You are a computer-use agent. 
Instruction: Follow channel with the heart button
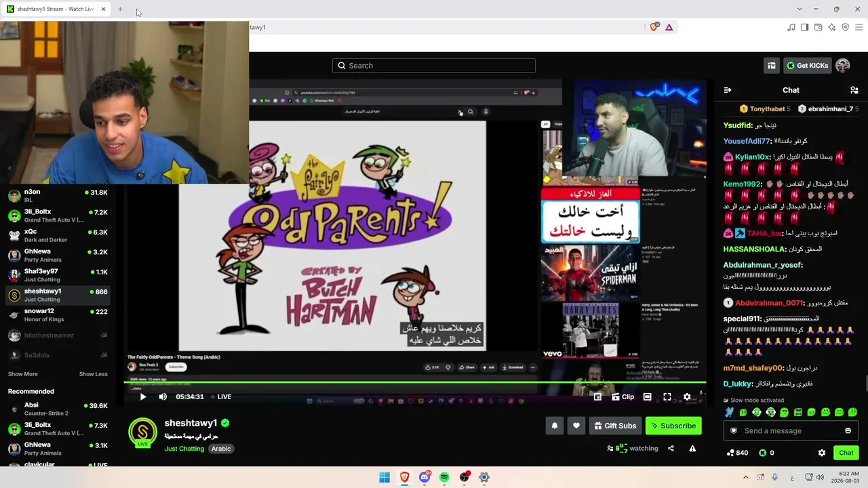point(576,426)
